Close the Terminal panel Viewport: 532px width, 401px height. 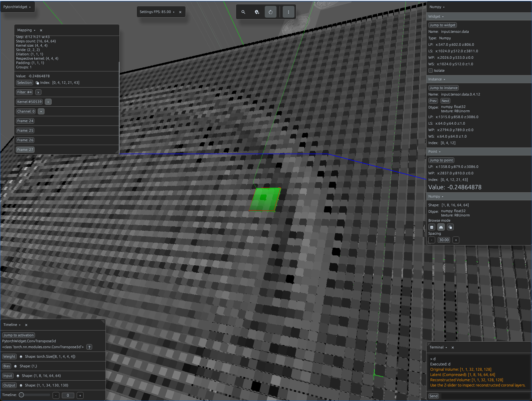click(453, 348)
